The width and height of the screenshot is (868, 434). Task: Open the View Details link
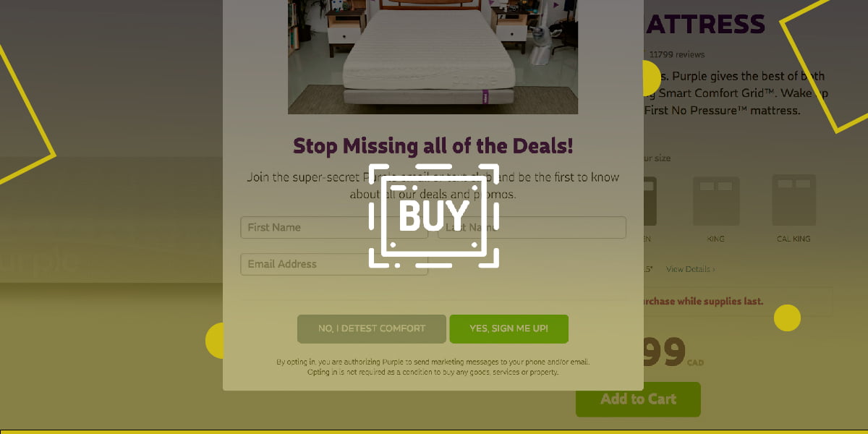pos(691,269)
